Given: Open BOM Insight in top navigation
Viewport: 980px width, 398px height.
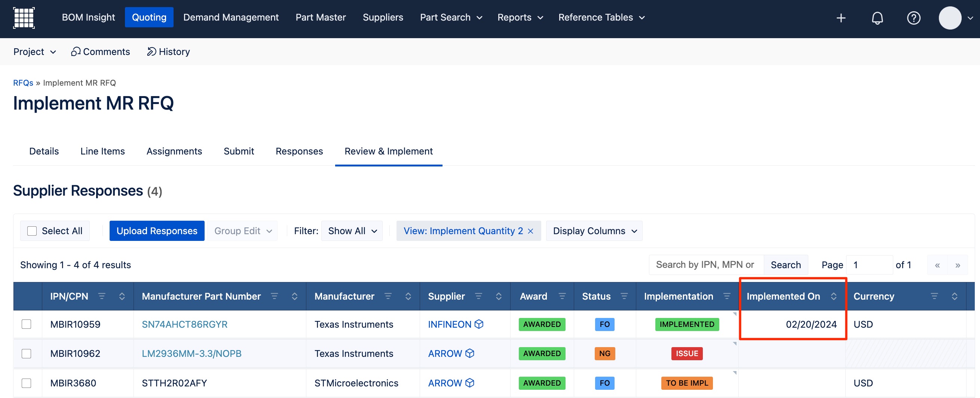Looking at the screenshot, I should pyautogui.click(x=88, y=17).
